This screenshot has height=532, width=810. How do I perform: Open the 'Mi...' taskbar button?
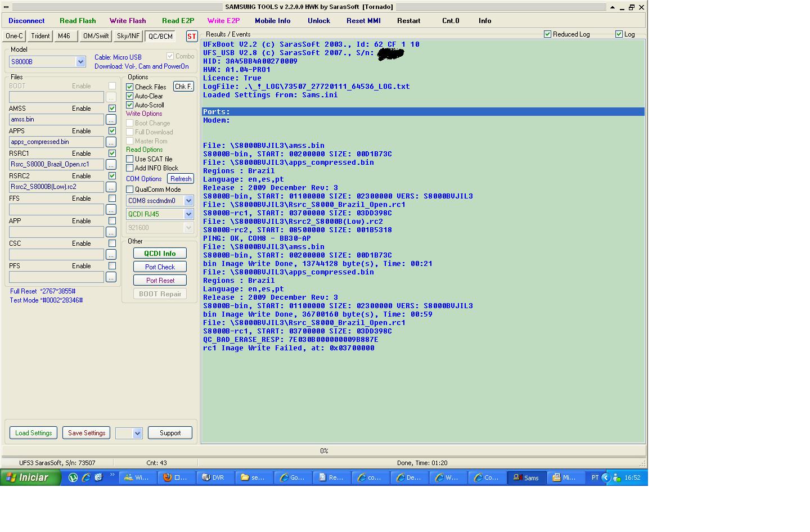click(565, 477)
